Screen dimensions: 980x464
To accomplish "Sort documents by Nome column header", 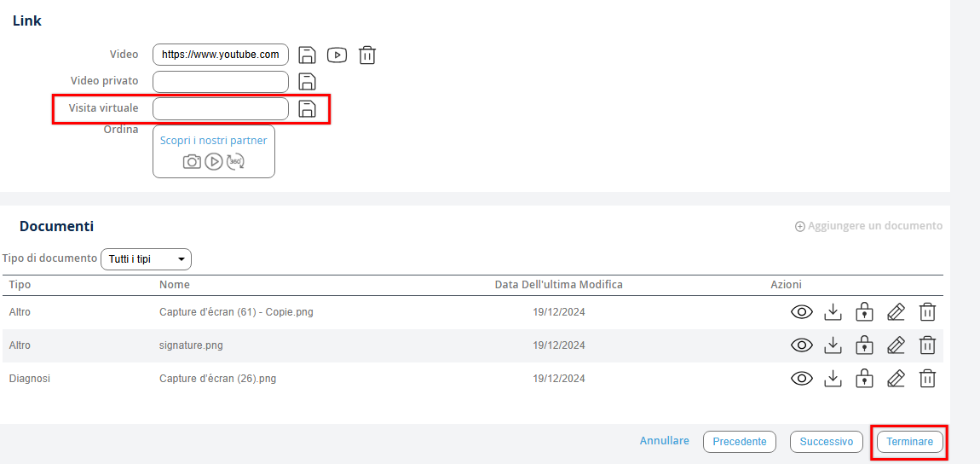I will pos(175,285).
